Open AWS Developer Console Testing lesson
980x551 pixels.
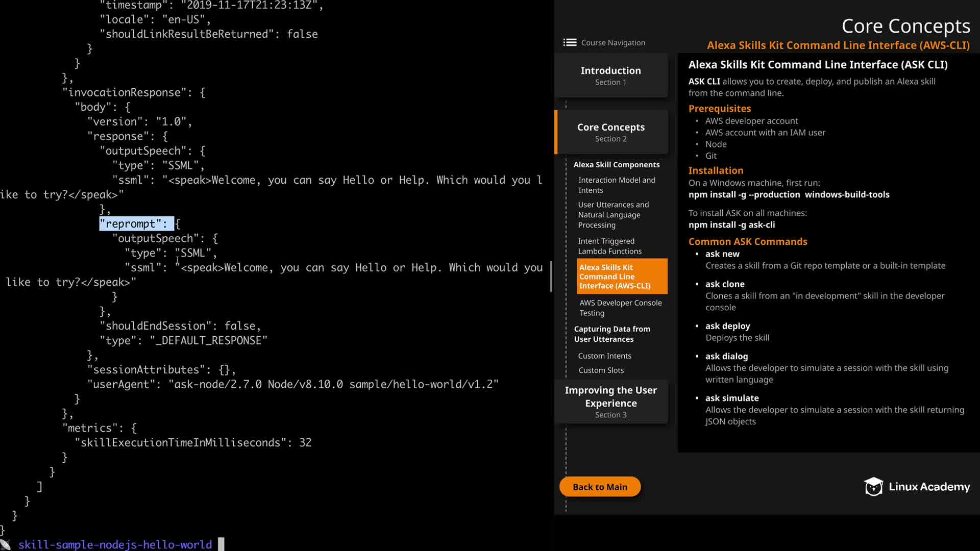[620, 308]
